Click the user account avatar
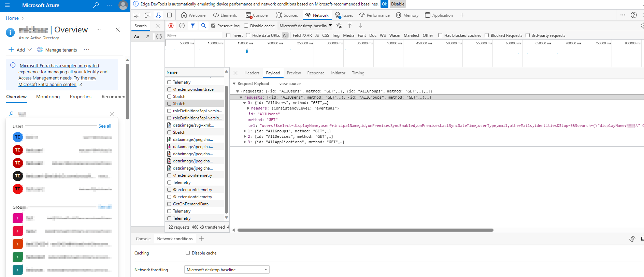Viewport: 644px width, 277px height. point(123,5)
